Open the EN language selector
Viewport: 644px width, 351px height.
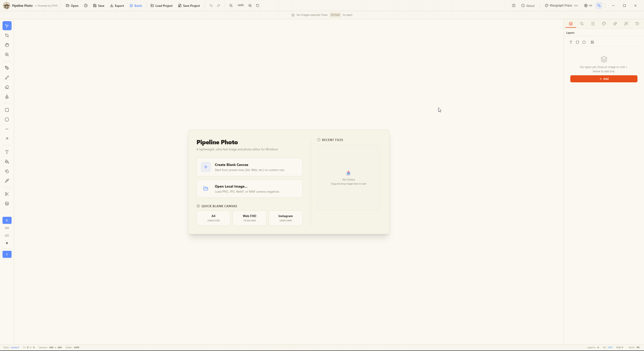[588, 6]
